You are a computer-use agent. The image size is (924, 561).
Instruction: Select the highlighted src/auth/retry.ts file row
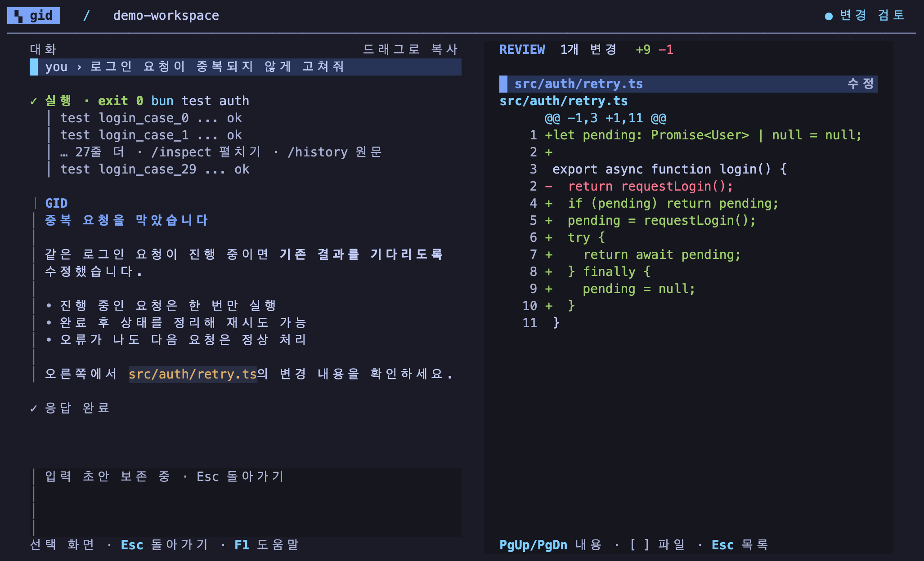pos(689,84)
